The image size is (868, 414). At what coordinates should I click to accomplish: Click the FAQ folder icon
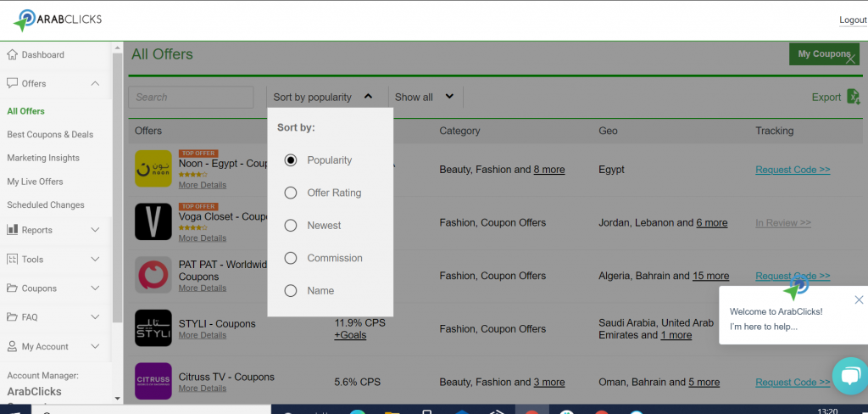(x=12, y=317)
